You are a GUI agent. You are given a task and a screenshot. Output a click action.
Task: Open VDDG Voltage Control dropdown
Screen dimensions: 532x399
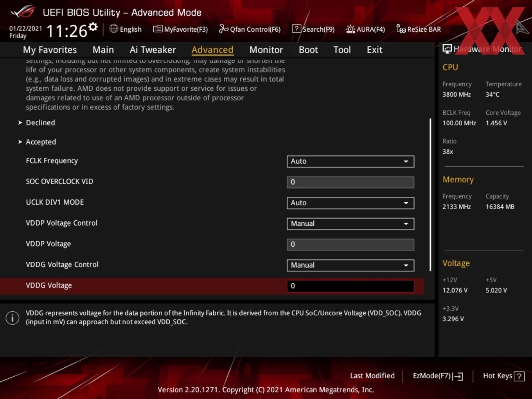point(350,265)
